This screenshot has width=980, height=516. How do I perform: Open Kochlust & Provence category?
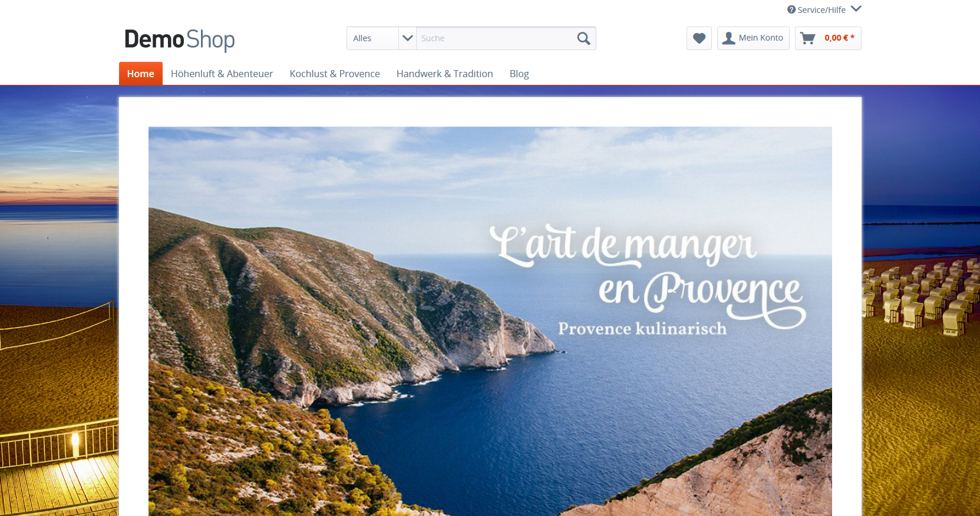coord(335,74)
